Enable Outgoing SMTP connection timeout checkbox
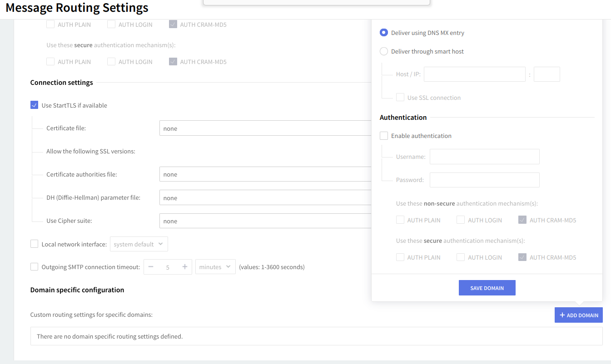The image size is (611, 364). point(34,267)
